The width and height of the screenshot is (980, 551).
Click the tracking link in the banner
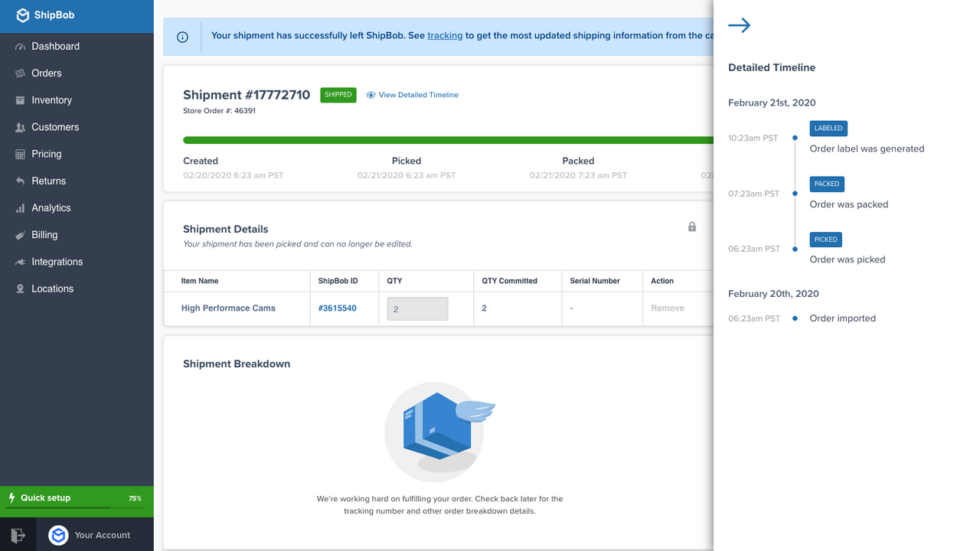point(446,35)
